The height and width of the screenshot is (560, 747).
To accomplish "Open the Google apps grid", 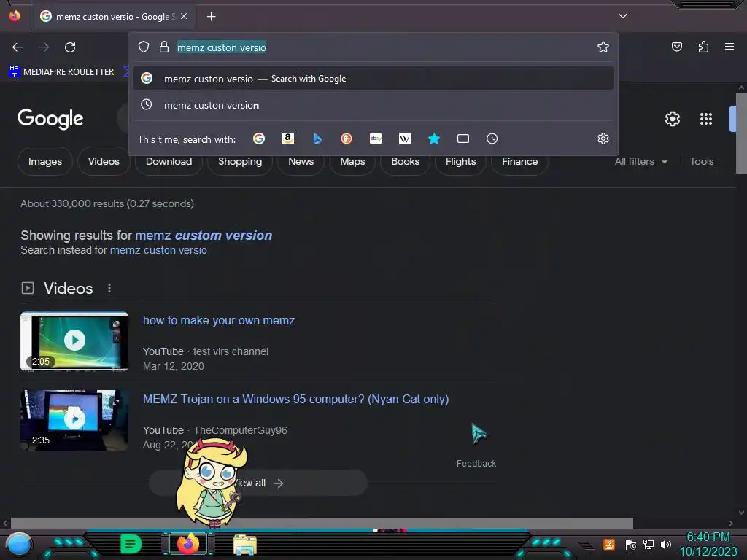I will point(705,119).
